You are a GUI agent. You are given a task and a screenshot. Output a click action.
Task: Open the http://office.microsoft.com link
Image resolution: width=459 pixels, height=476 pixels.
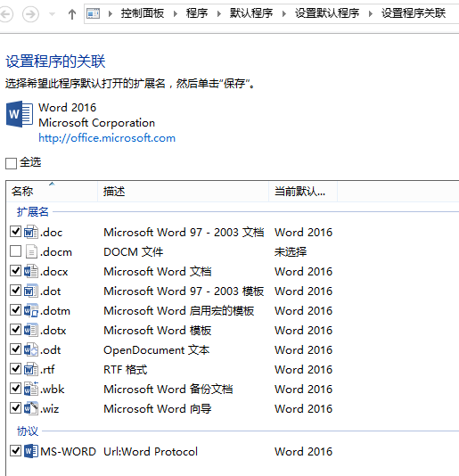pos(107,138)
